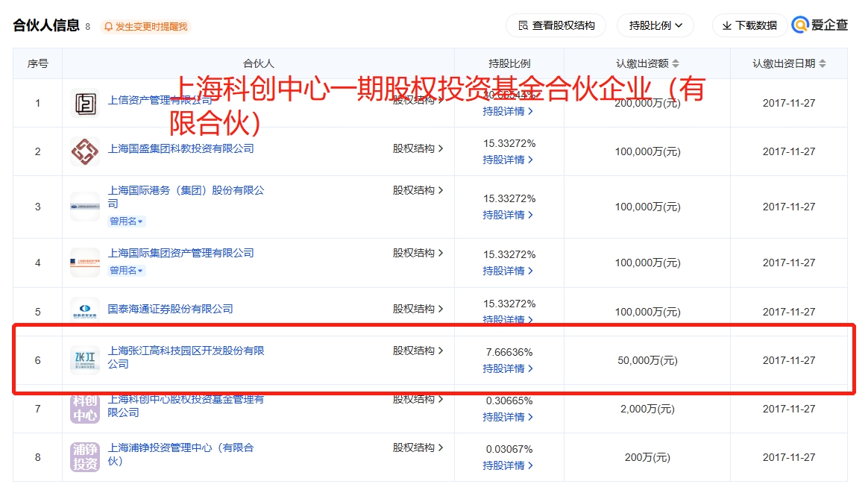This screenshot has height=493, width=868.
Task: Select the 2,000万(元) amount cell
Action: pos(647,409)
